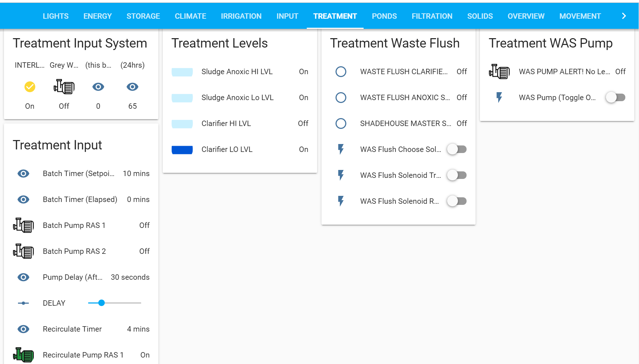Open the SHADEHOUSE MASTER S... entity row
The width and height of the screenshot is (639, 364).
pyautogui.click(x=405, y=123)
